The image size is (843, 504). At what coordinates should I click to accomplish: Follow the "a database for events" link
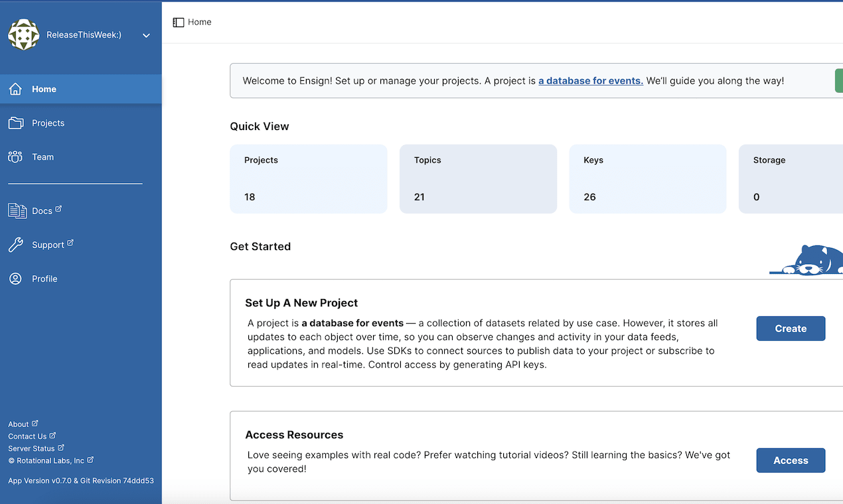[x=590, y=81]
